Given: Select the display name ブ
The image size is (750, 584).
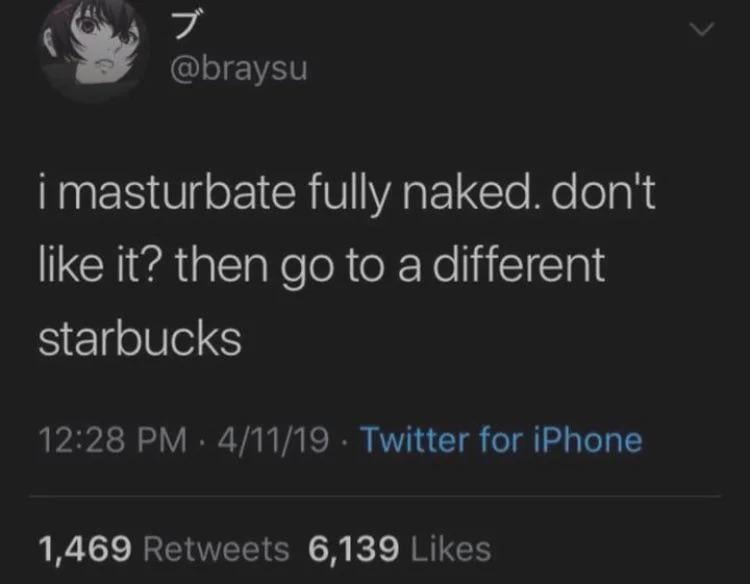Looking at the screenshot, I should pos(184,24).
